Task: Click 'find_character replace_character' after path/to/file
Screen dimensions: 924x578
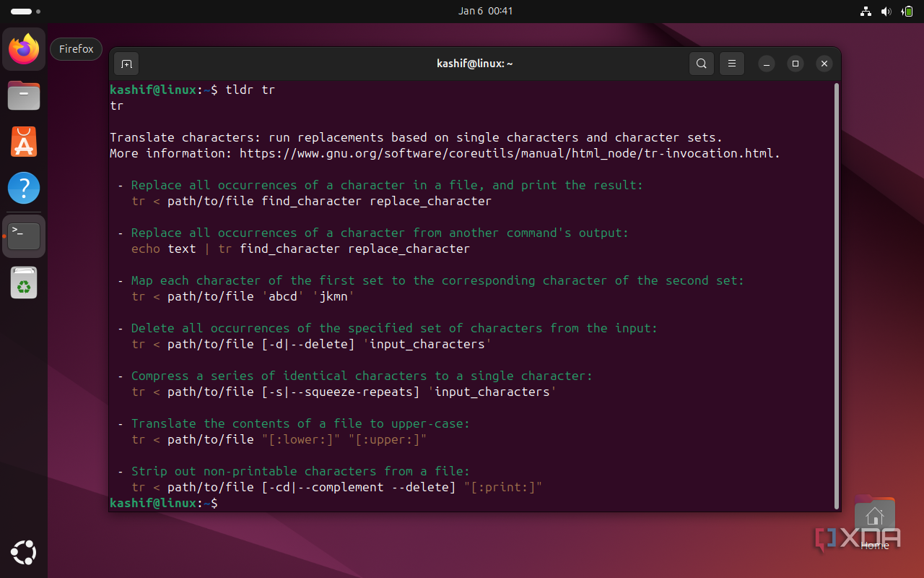Action: point(376,201)
